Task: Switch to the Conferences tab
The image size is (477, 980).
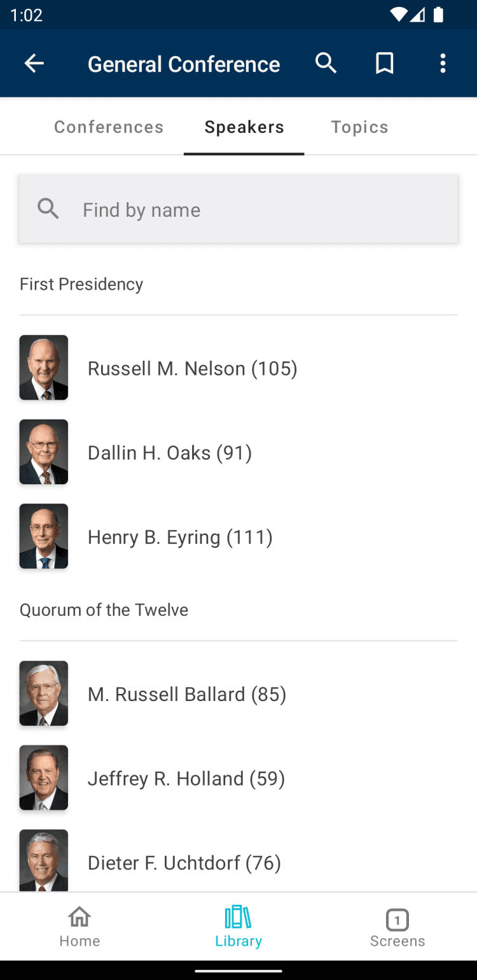Action: coord(109,127)
